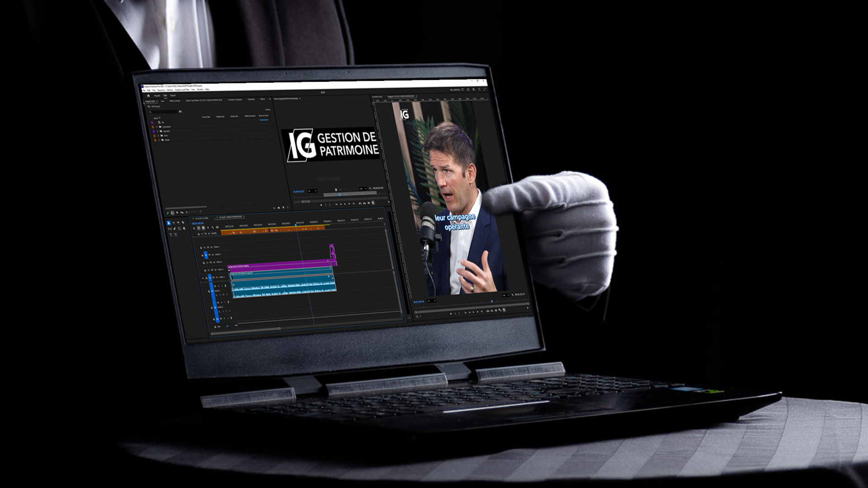Switch to the Effect Controls tab

175,101
